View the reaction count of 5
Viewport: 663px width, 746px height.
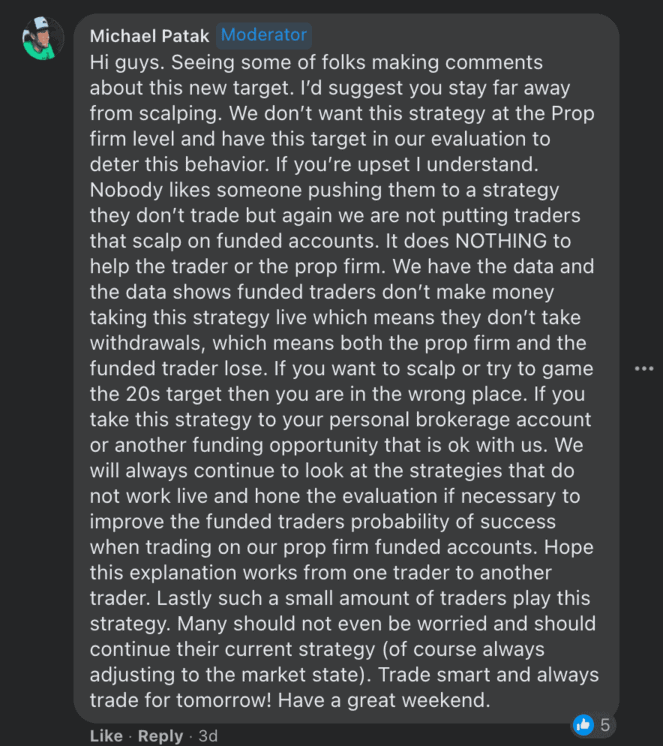(605, 725)
